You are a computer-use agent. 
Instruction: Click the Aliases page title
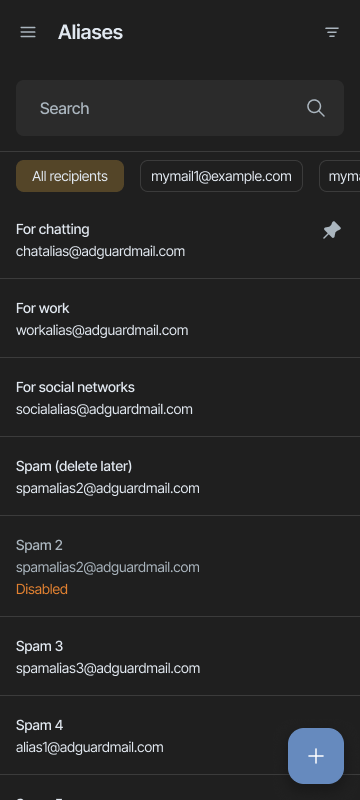point(90,32)
